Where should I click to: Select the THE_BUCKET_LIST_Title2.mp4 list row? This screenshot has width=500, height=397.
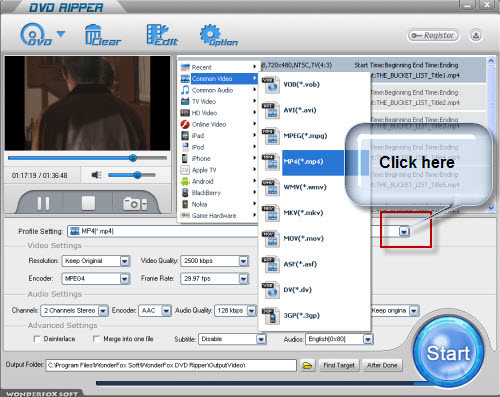[428, 97]
